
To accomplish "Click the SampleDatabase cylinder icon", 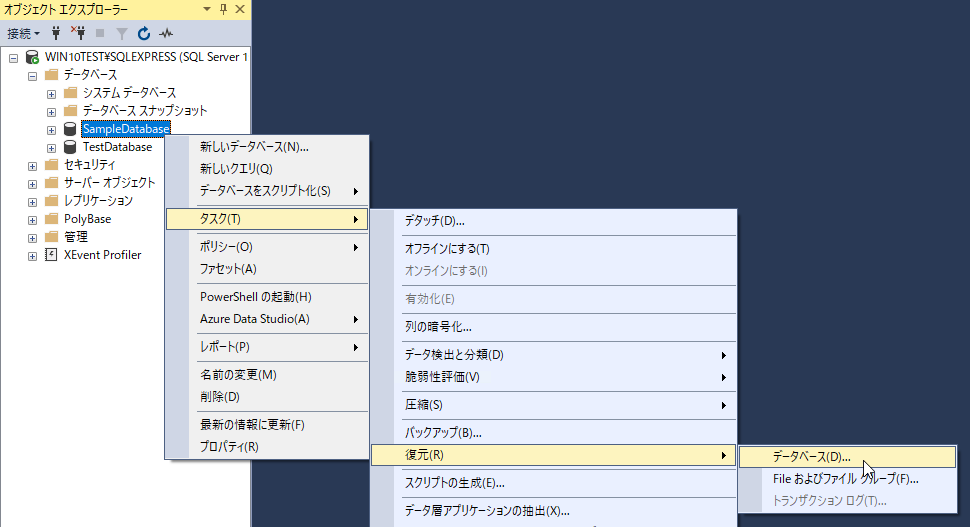I will point(71,129).
